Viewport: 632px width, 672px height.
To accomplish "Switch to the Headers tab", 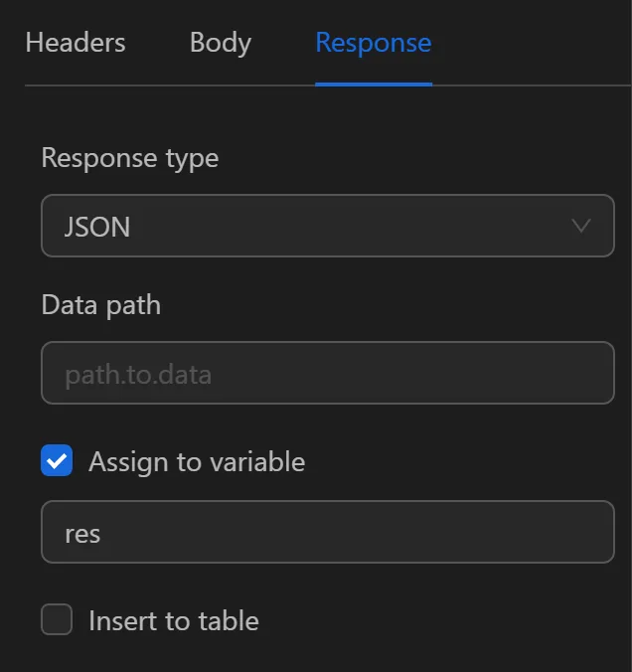I will (76, 43).
